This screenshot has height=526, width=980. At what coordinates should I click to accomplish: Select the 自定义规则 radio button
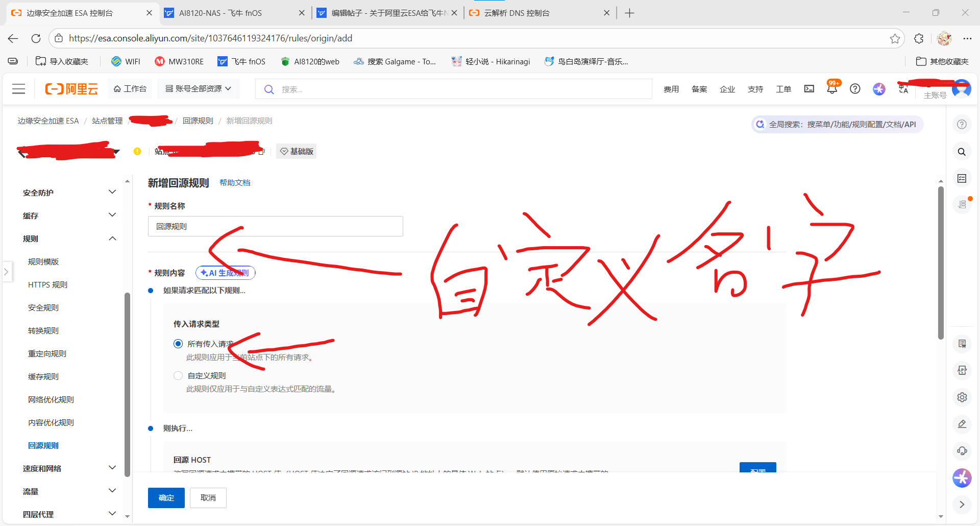click(x=178, y=375)
